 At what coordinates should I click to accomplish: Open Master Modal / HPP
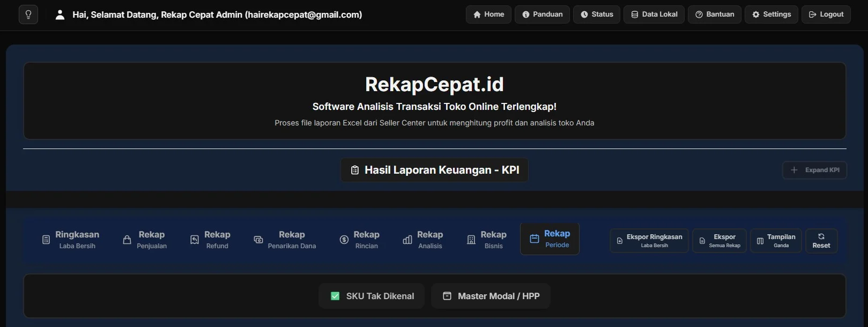(x=491, y=296)
